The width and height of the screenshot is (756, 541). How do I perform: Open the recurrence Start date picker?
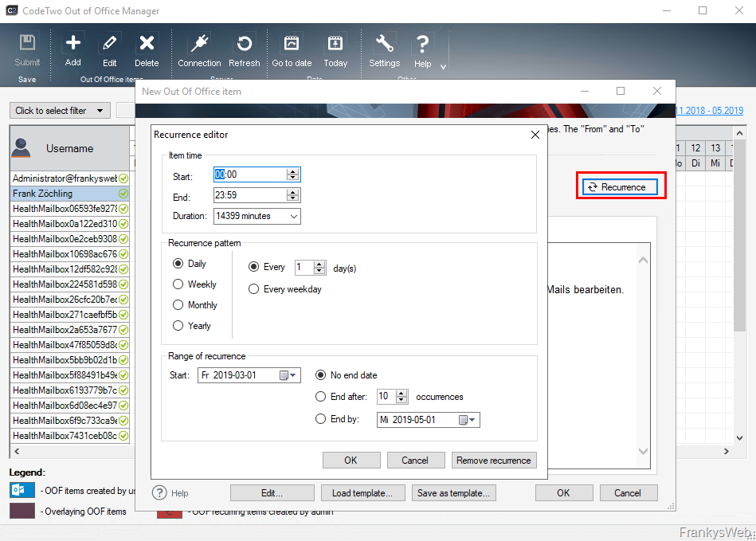(x=288, y=375)
